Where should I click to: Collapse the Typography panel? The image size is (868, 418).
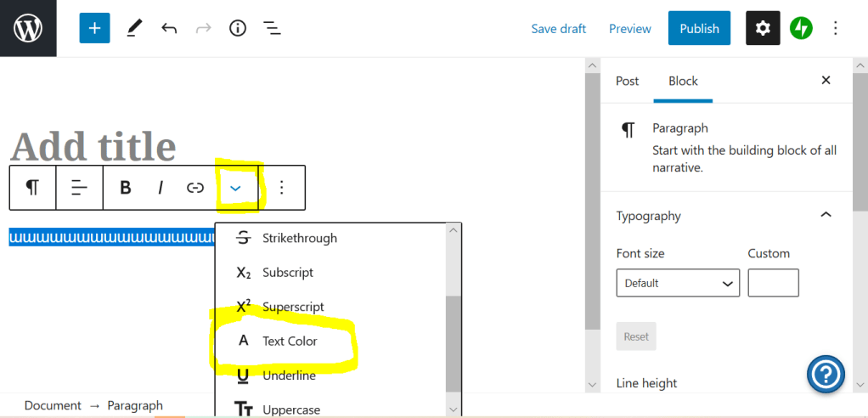point(826,216)
